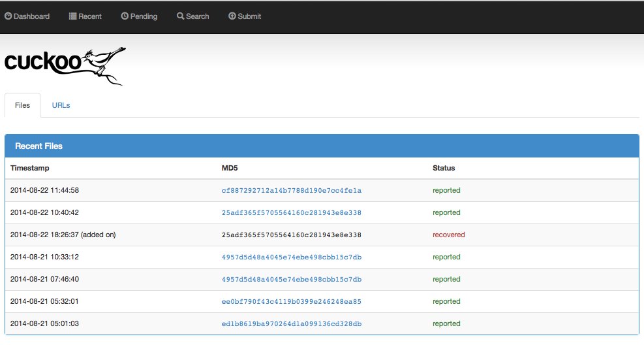
Task: Open MD5 link ed1b8619ba970264d1a099136cd328db
Action: pyautogui.click(x=292, y=323)
